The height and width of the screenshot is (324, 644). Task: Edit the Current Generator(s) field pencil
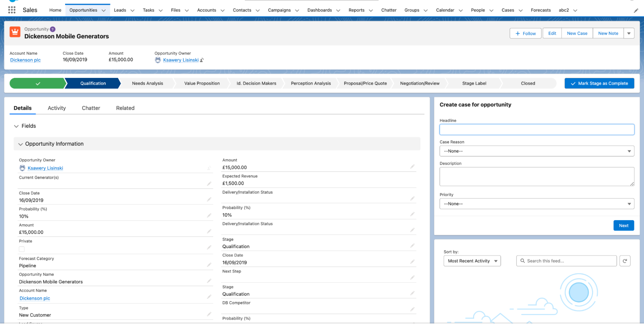(x=209, y=184)
